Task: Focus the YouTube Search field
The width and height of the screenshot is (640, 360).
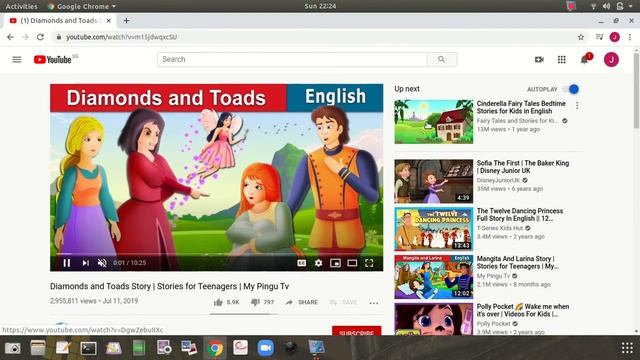Action: pyautogui.click(x=292, y=60)
